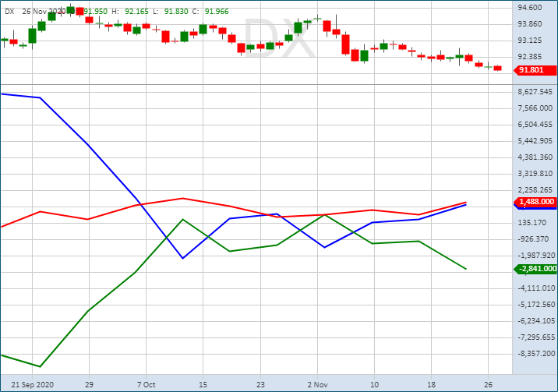The image size is (558, 392).
Task: Click the -8,357.200 indicator scale label
Action: pos(536,354)
